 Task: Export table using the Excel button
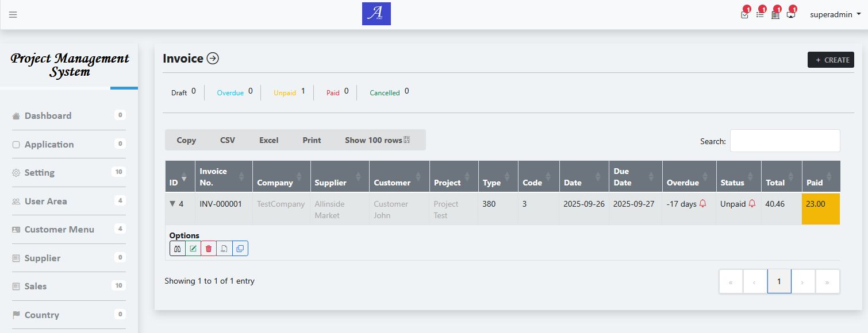coord(268,140)
